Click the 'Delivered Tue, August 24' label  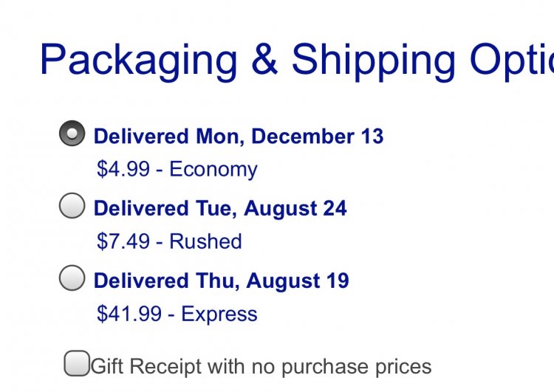pyautogui.click(x=220, y=208)
